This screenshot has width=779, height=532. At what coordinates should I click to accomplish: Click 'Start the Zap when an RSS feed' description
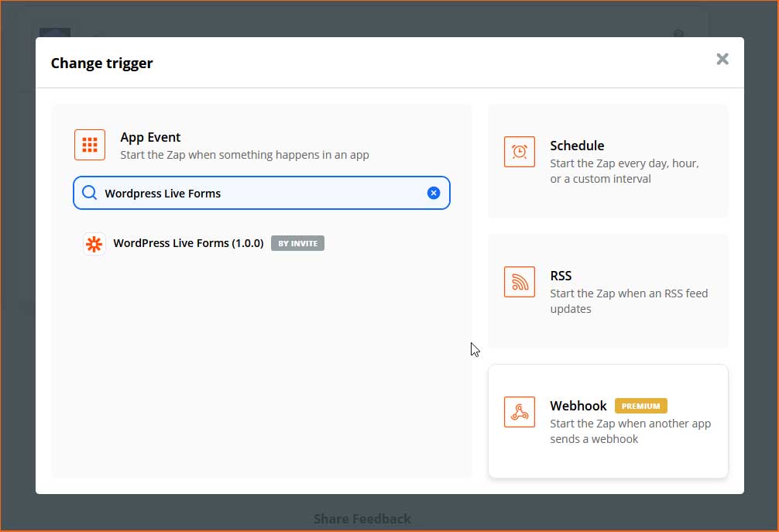(x=629, y=301)
